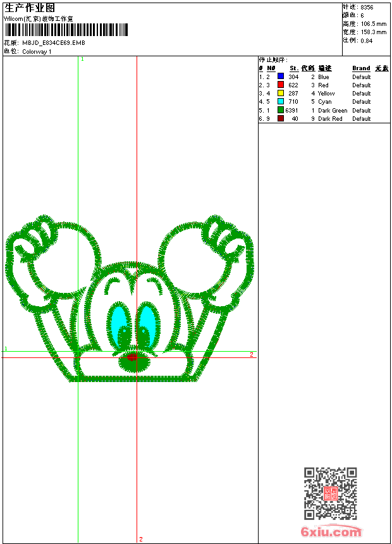The height and width of the screenshot is (544, 392).
Task: Click the 'Blue' description text
Action: (x=324, y=77)
